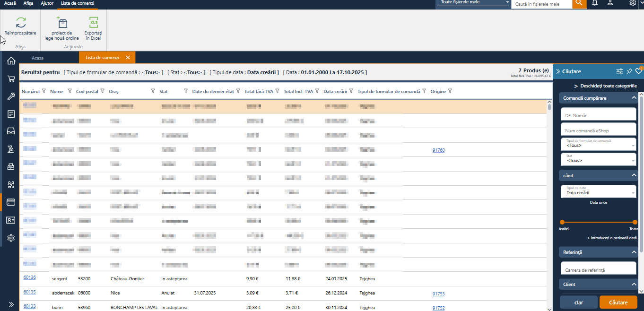
Task: Click the Caută în fișierele mele search box
Action: [x=541, y=4]
